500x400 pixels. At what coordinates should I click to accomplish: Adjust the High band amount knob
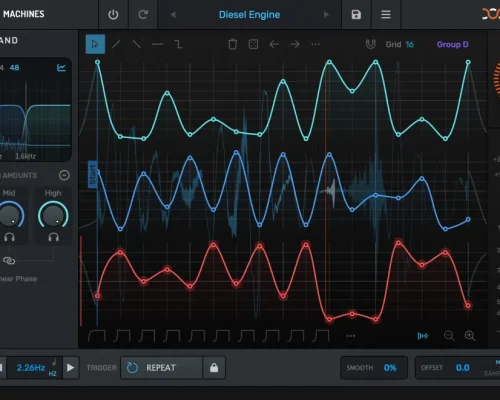tap(53, 216)
